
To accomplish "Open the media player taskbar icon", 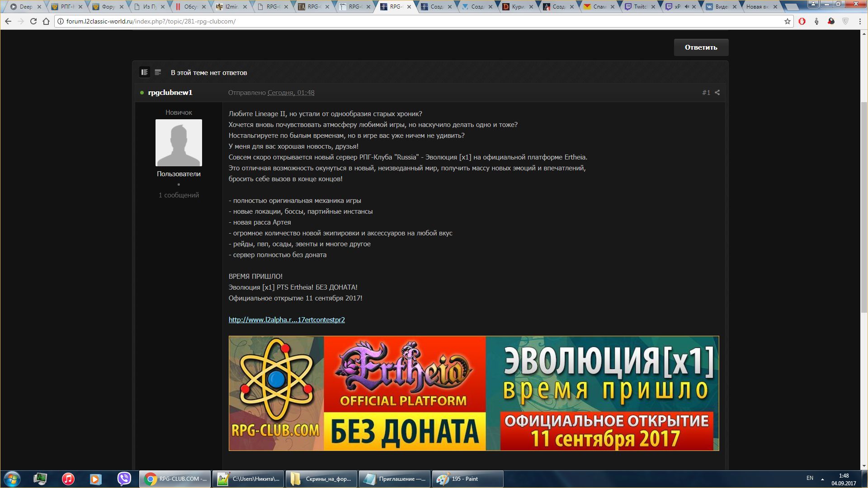I will pyautogui.click(x=95, y=479).
